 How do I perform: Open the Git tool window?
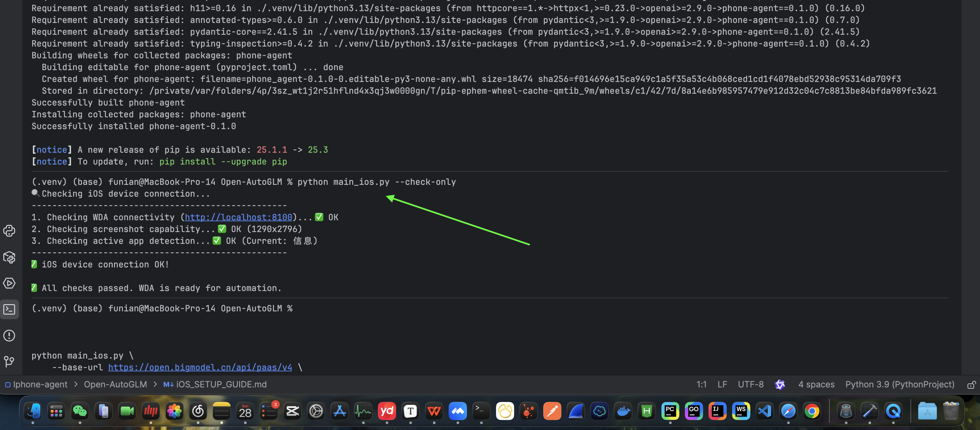click(9, 361)
